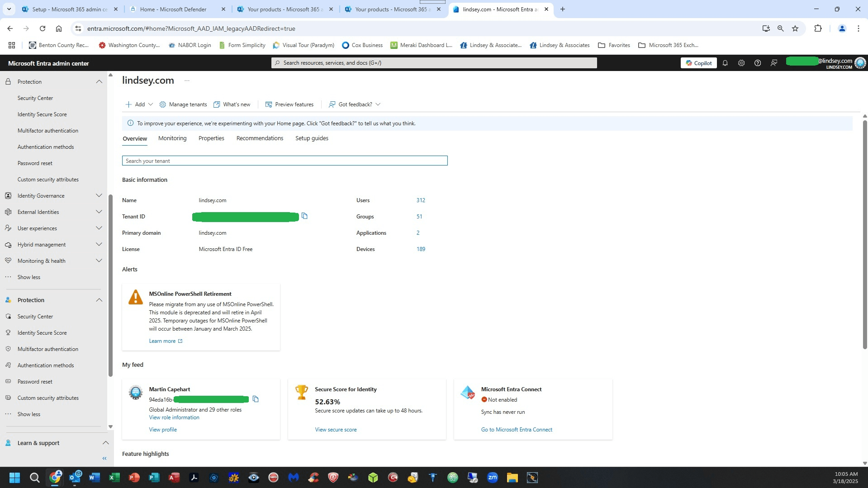This screenshot has width=868, height=488.
Task: Open browser Extensions puzzle icon
Action: tap(818, 28)
